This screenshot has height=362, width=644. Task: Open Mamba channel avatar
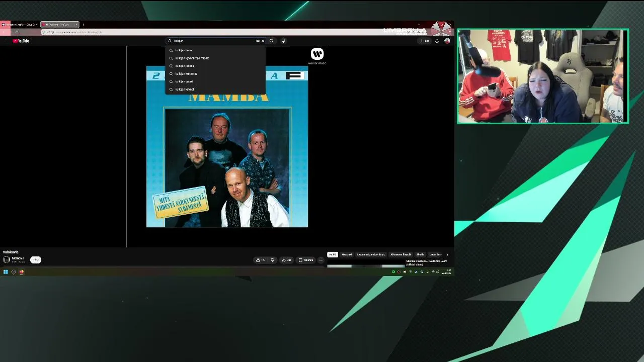7,259
